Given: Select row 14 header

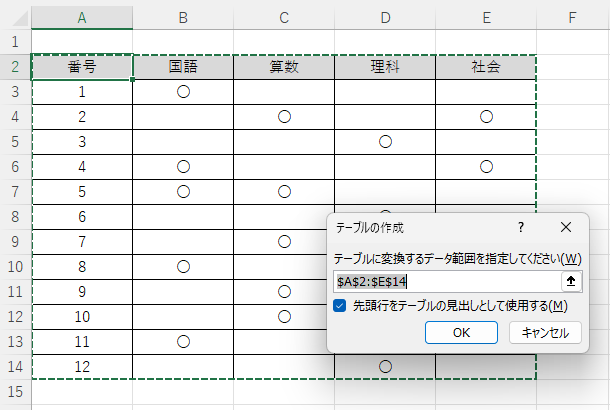Looking at the screenshot, I should tap(15, 367).
